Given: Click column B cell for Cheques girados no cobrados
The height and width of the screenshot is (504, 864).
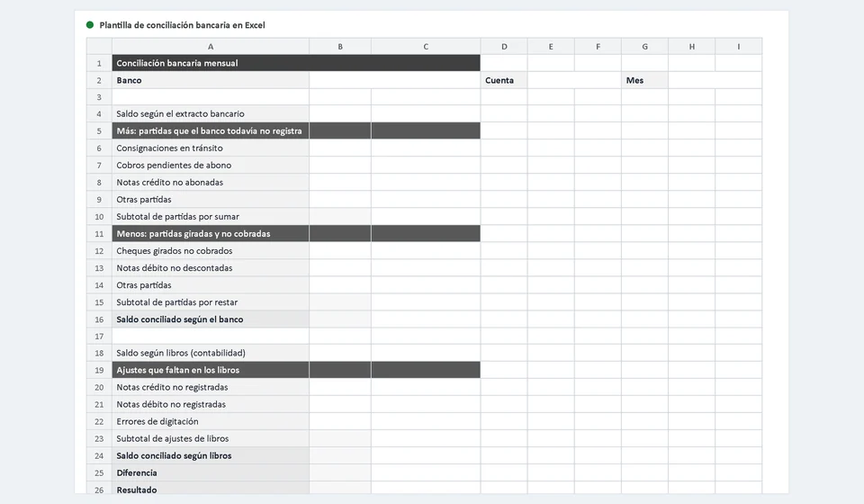Looking at the screenshot, I should coord(340,250).
